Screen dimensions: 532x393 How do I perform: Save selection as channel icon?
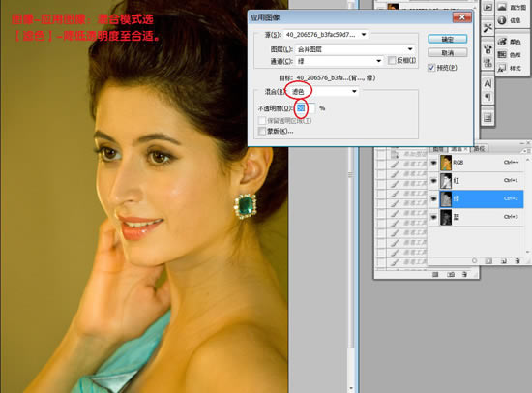click(488, 260)
